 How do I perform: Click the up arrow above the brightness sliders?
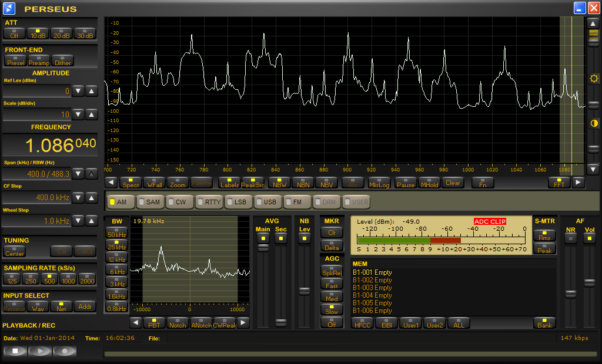point(593,23)
